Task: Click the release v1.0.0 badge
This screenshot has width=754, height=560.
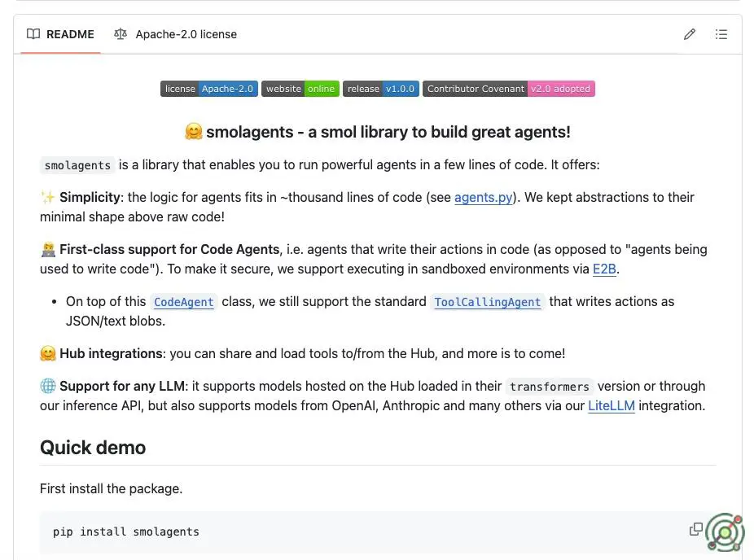Action: click(381, 89)
